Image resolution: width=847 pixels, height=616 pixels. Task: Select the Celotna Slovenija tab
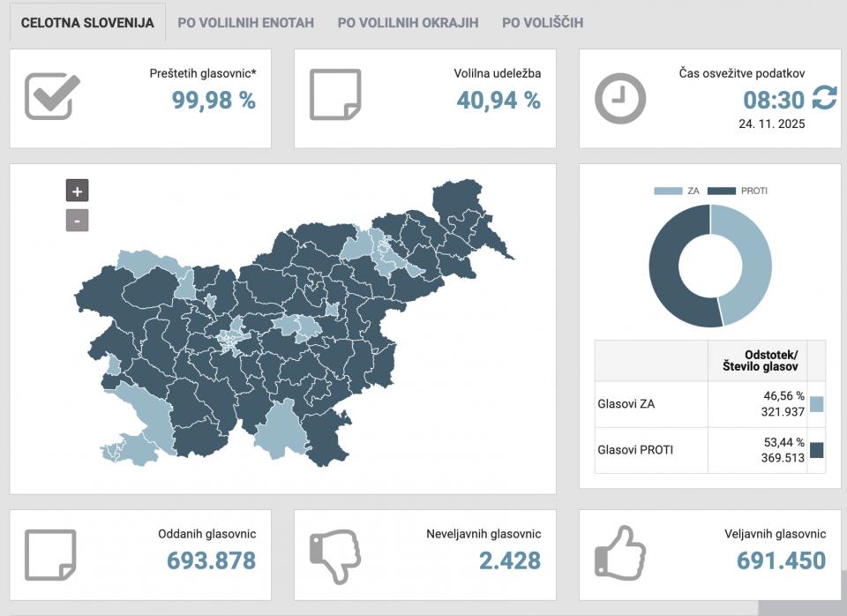87,23
